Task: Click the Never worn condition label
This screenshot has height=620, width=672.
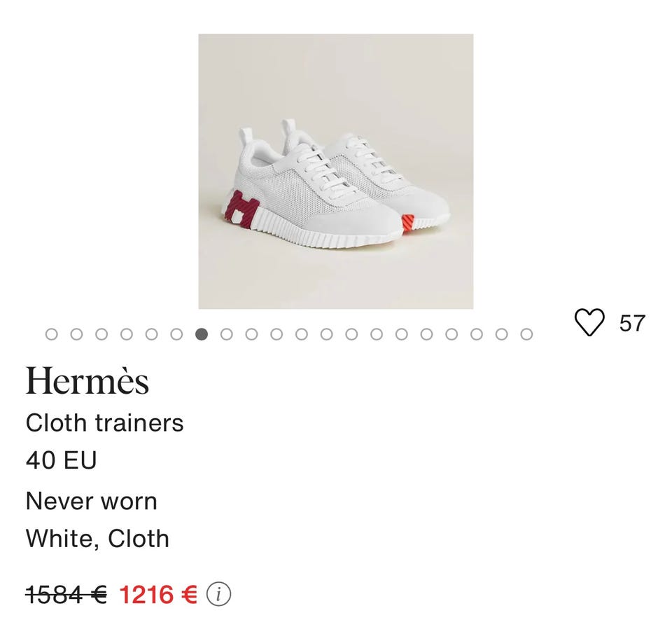Action: (x=92, y=501)
